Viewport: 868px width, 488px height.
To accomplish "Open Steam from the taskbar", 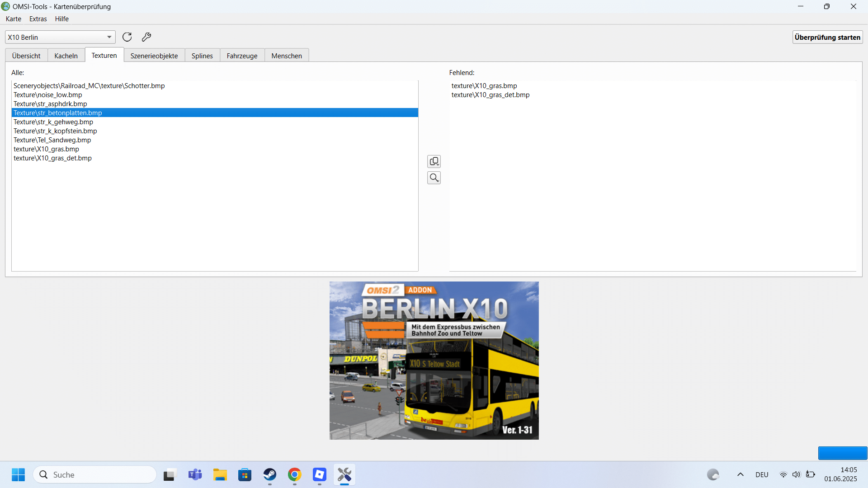I will coord(270,475).
